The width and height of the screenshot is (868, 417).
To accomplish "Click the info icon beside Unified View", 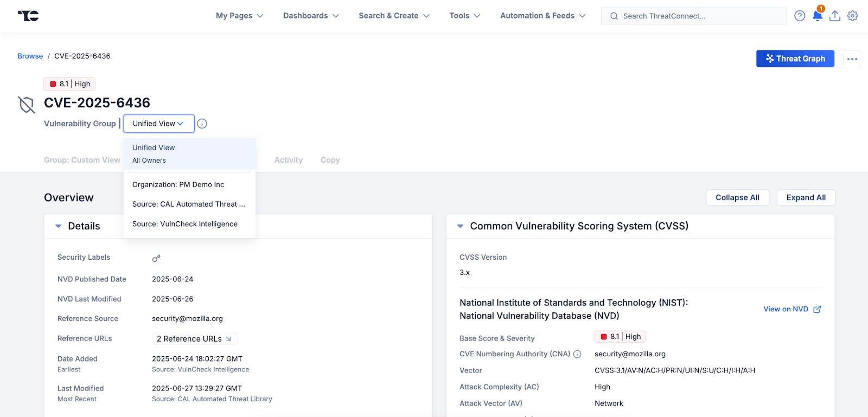I will pos(202,124).
